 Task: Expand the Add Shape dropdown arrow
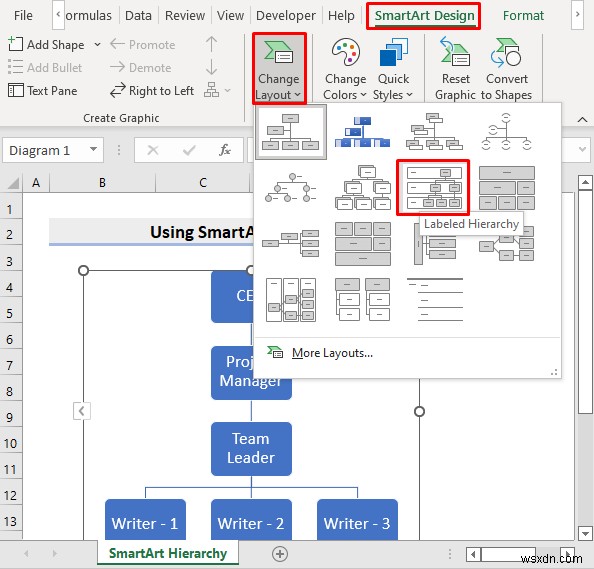click(97, 45)
